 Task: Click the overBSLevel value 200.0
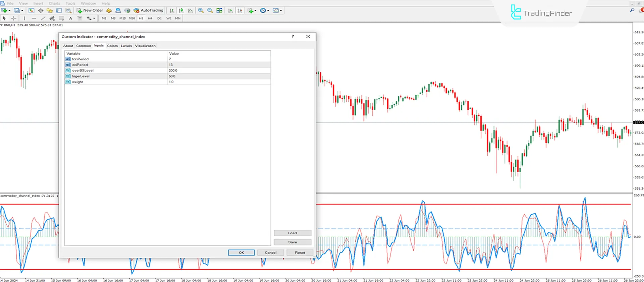pyautogui.click(x=173, y=70)
